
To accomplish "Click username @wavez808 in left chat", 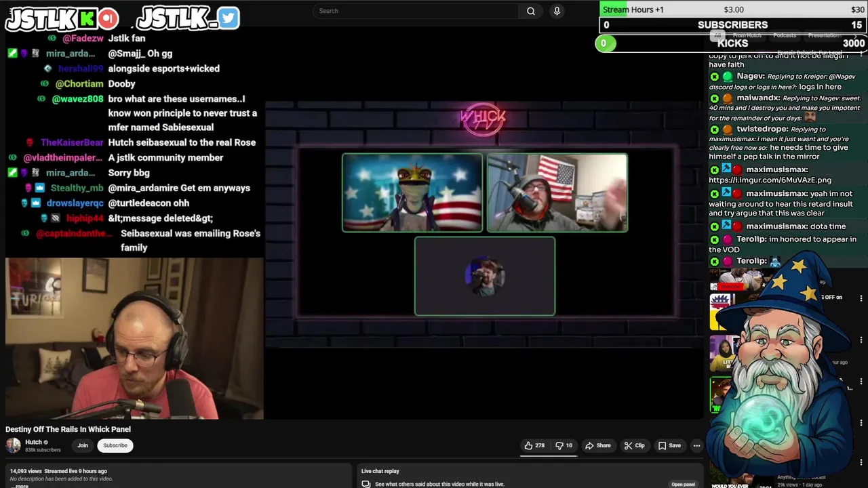I will [x=78, y=99].
